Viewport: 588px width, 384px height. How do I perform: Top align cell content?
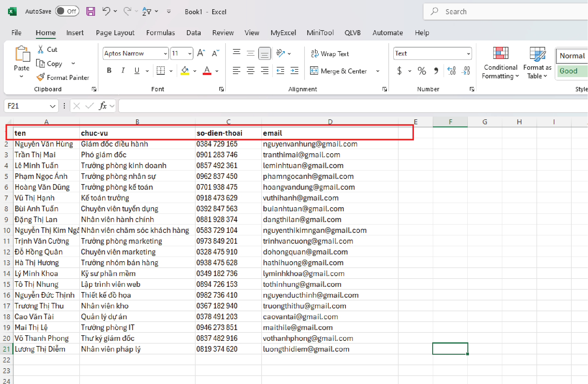pyautogui.click(x=237, y=53)
